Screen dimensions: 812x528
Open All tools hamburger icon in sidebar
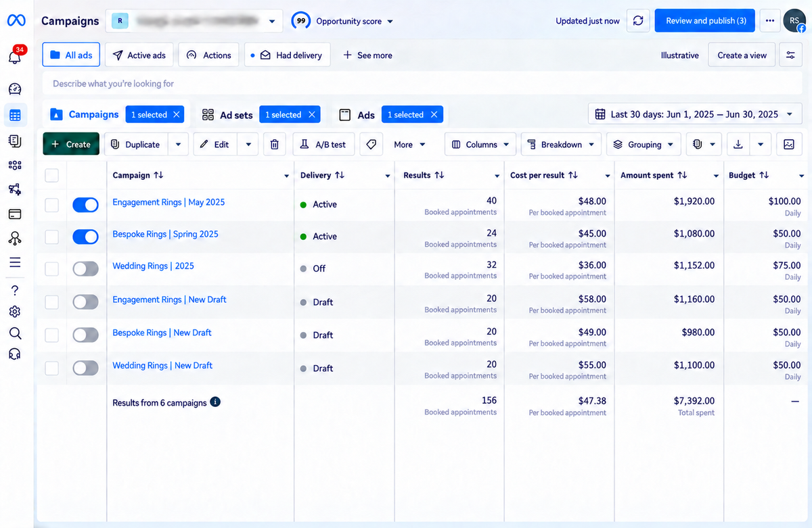[15, 262]
